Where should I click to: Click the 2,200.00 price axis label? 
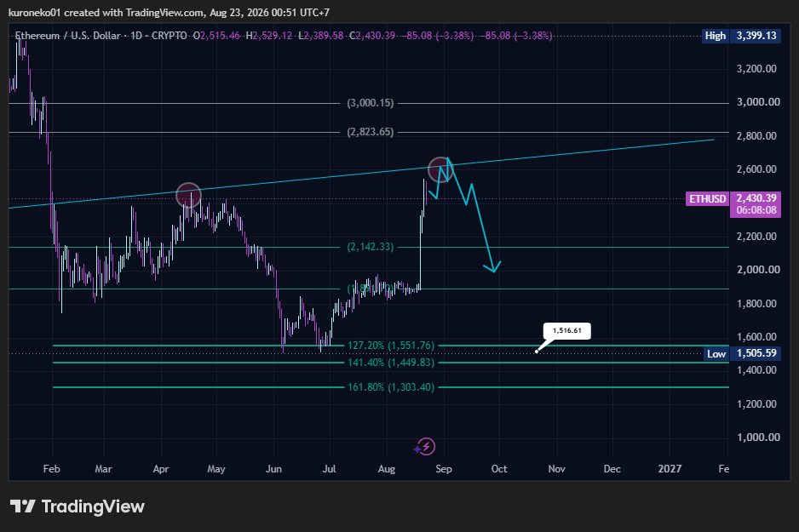[x=756, y=237]
